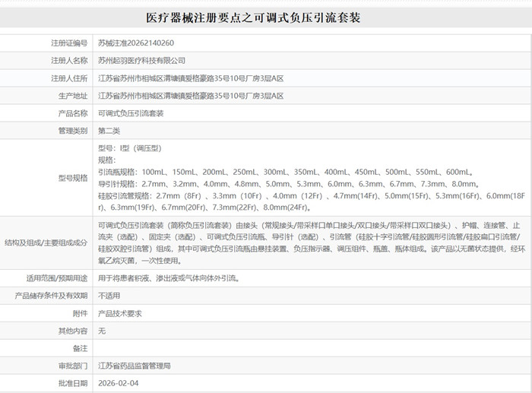Select the approval date 2026-02-04

tap(119, 383)
